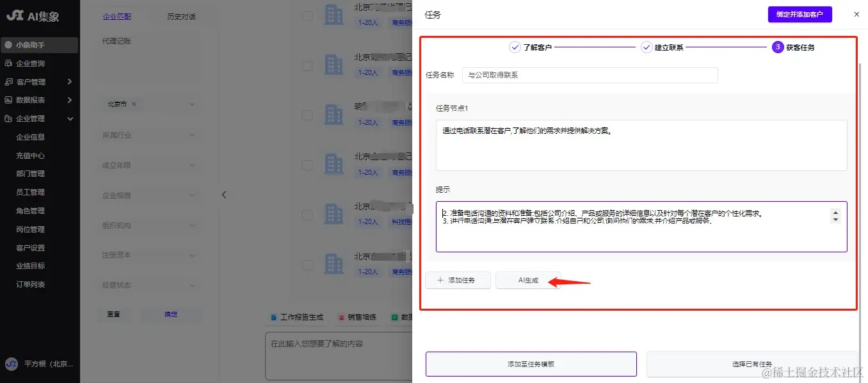868x383 pixels.
Task: Collapse the filter panel with the left chevron
Action: 223,195
